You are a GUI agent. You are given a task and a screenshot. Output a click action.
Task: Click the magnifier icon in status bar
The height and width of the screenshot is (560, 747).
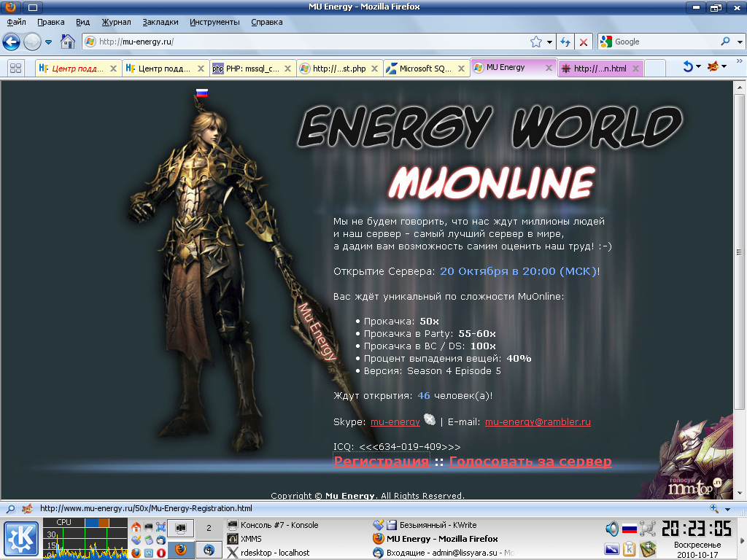click(x=10, y=508)
